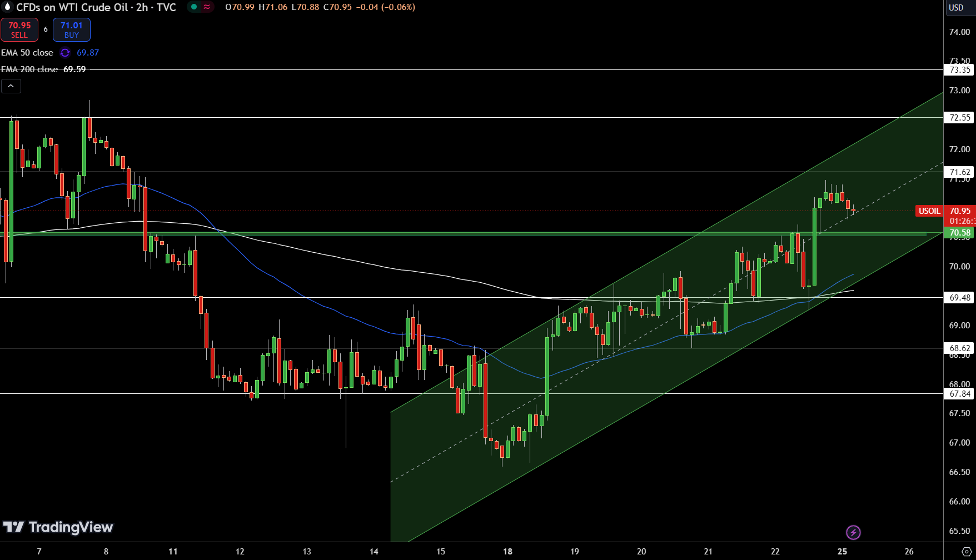976x560 pixels.
Task: Click the EMA 50 refresh cycle icon
Action: click(x=65, y=53)
